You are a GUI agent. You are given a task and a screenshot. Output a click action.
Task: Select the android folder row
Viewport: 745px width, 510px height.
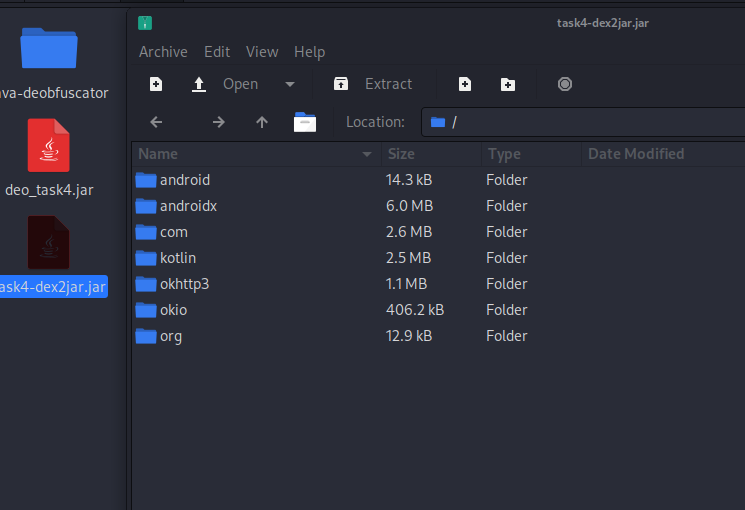(x=438, y=180)
